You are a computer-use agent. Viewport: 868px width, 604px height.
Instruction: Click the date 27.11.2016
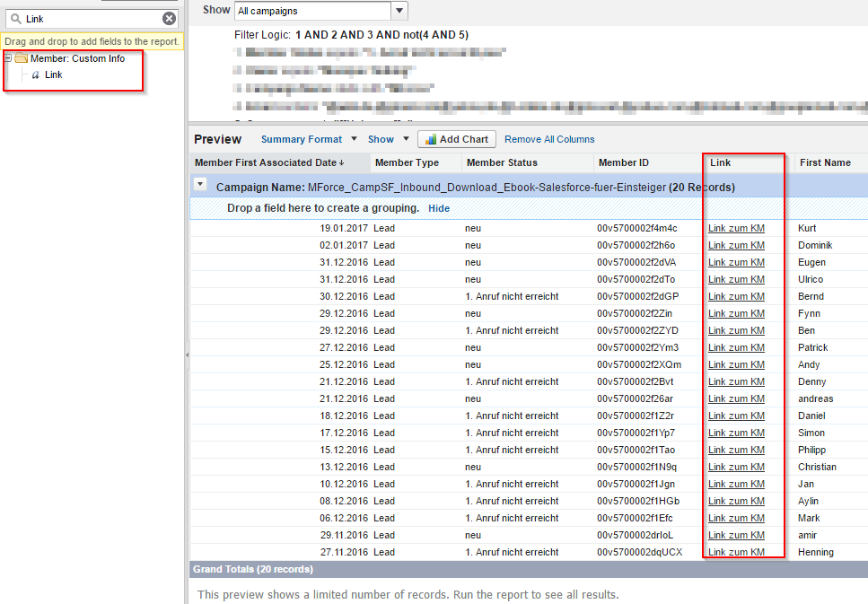click(344, 553)
